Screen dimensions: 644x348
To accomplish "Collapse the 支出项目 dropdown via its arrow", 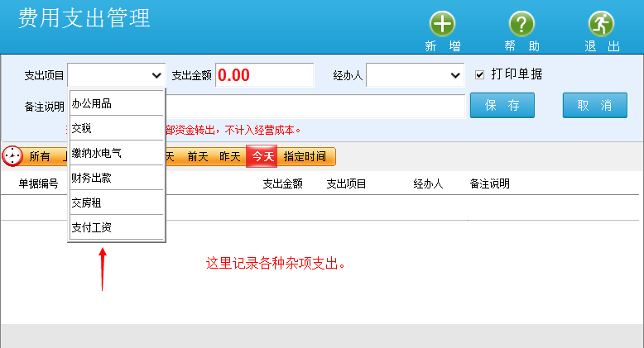I will point(157,75).
